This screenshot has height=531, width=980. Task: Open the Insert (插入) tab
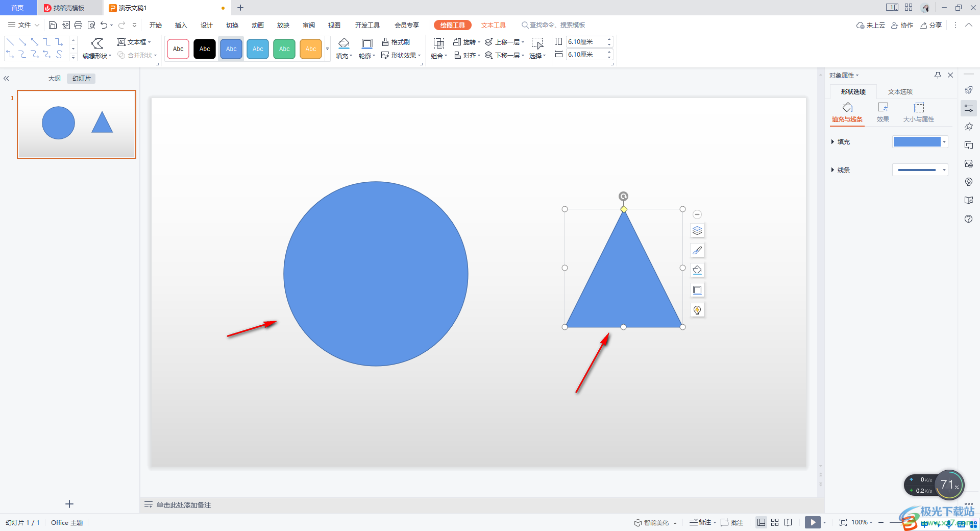point(181,25)
